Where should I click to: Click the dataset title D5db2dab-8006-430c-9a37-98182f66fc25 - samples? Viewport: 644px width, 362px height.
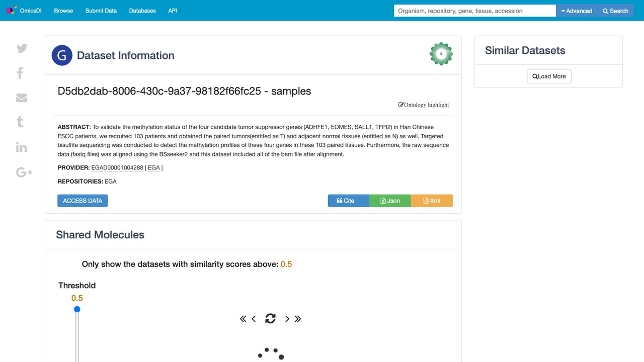click(x=184, y=91)
